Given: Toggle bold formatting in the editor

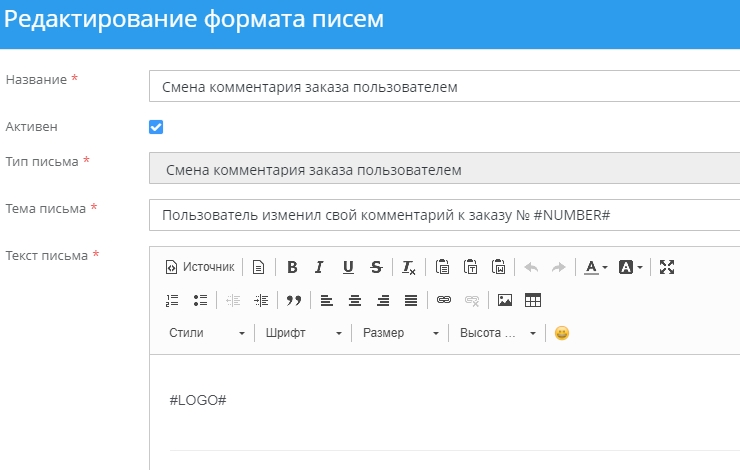Looking at the screenshot, I should pos(292,267).
